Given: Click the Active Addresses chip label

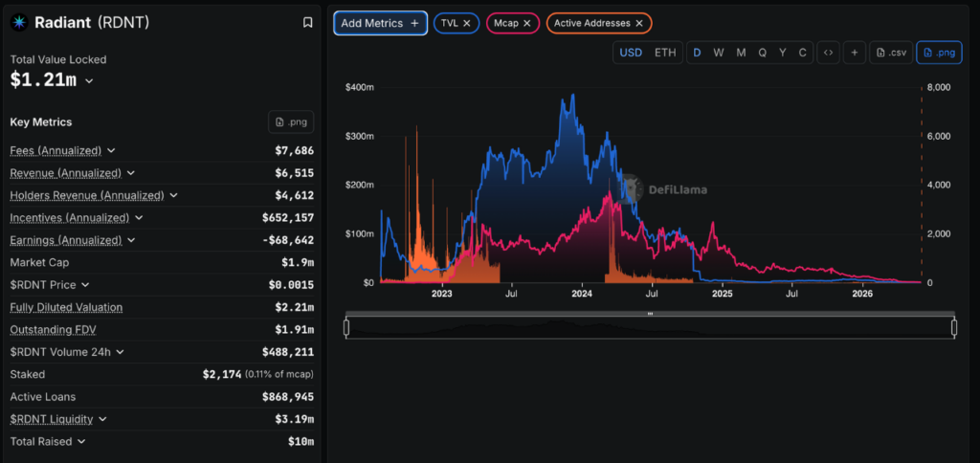Looking at the screenshot, I should pyautogui.click(x=591, y=23).
